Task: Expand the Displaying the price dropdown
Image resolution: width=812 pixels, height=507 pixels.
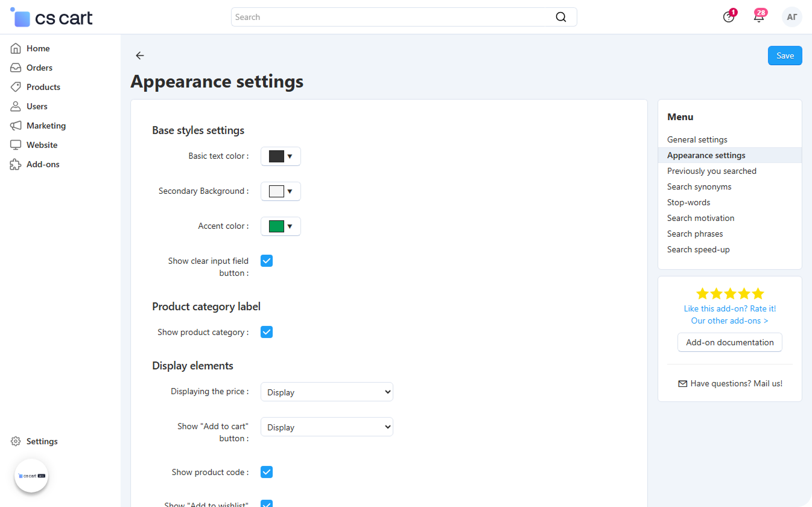Action: point(326,392)
